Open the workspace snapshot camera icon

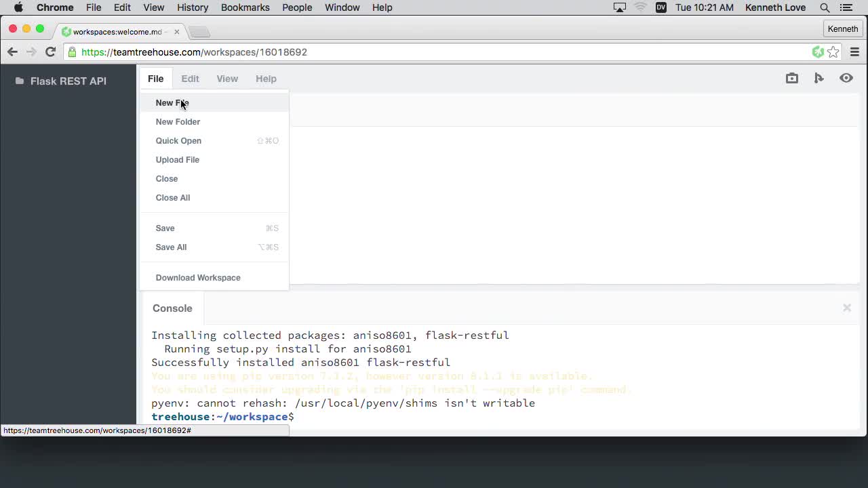(792, 78)
